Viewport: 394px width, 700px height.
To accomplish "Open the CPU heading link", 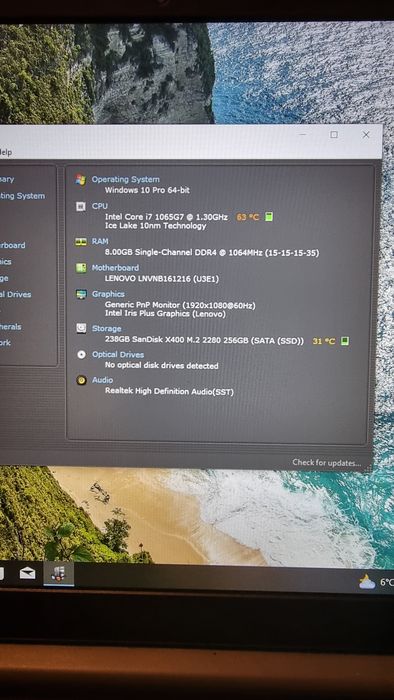I will pos(100,206).
